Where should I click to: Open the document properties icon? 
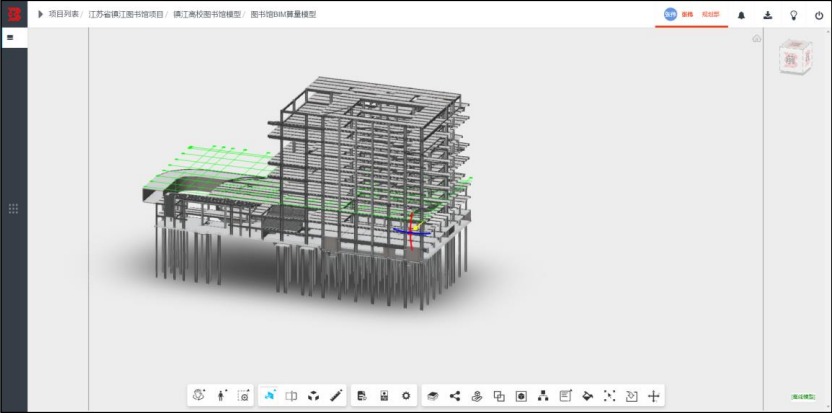point(362,395)
